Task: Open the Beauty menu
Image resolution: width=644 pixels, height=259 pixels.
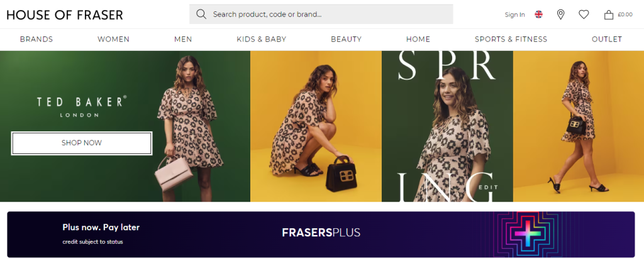Action: click(347, 40)
